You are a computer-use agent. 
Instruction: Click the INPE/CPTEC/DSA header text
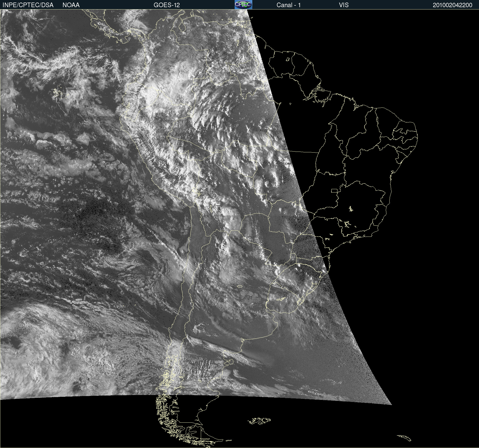click(28, 5)
